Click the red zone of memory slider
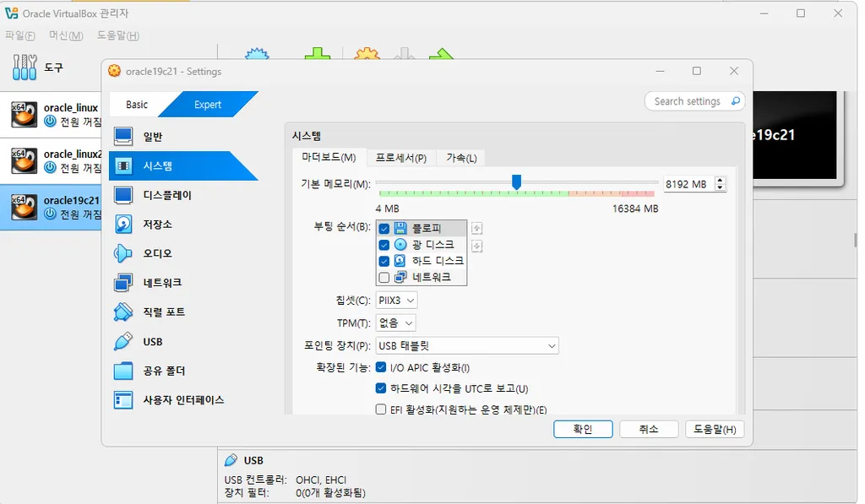Image resolution: width=865 pixels, height=504 pixels. click(x=639, y=193)
